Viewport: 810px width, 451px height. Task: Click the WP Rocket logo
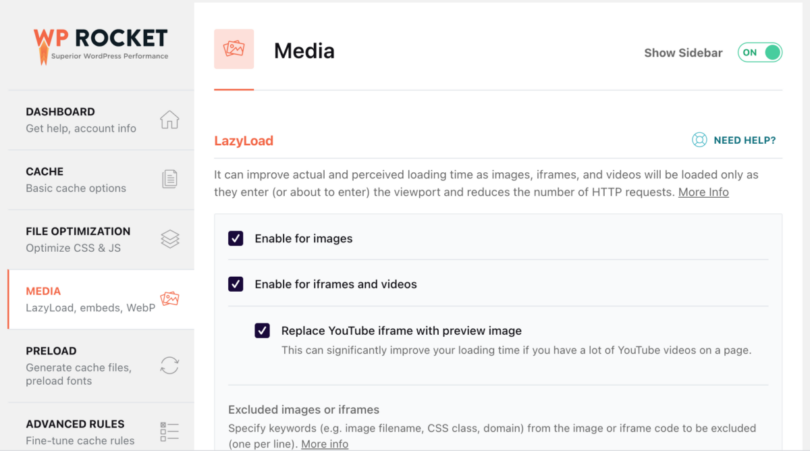click(101, 45)
